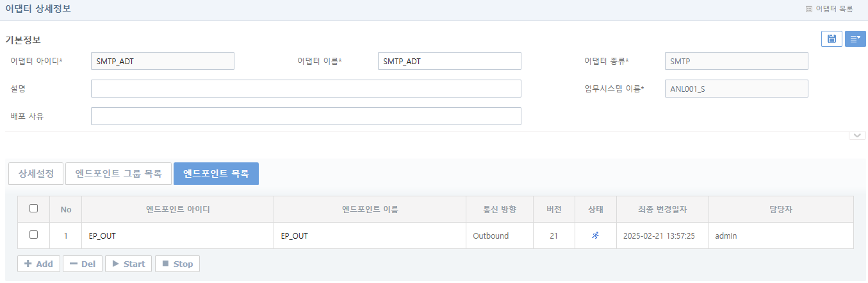
Task: Click the save disk icon button
Action: [831, 39]
